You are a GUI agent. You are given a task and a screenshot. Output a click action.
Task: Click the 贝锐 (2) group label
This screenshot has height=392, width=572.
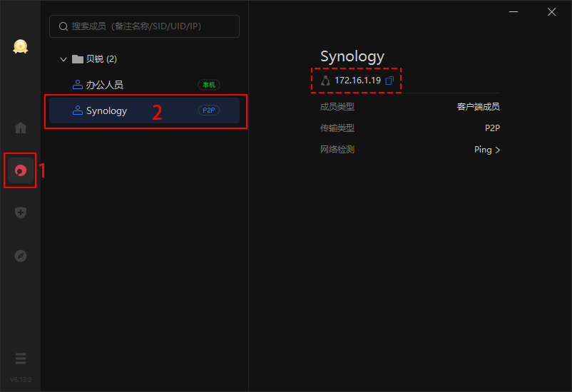pyautogui.click(x=101, y=59)
